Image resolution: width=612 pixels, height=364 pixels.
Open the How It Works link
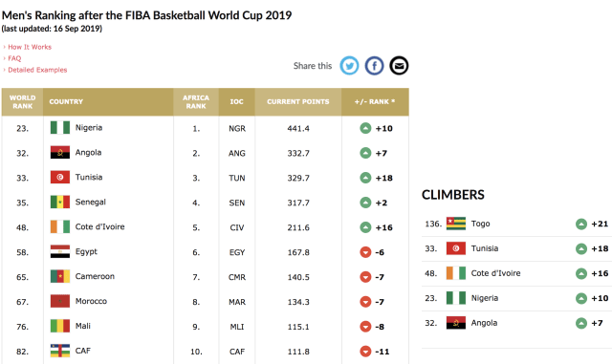[x=30, y=47]
